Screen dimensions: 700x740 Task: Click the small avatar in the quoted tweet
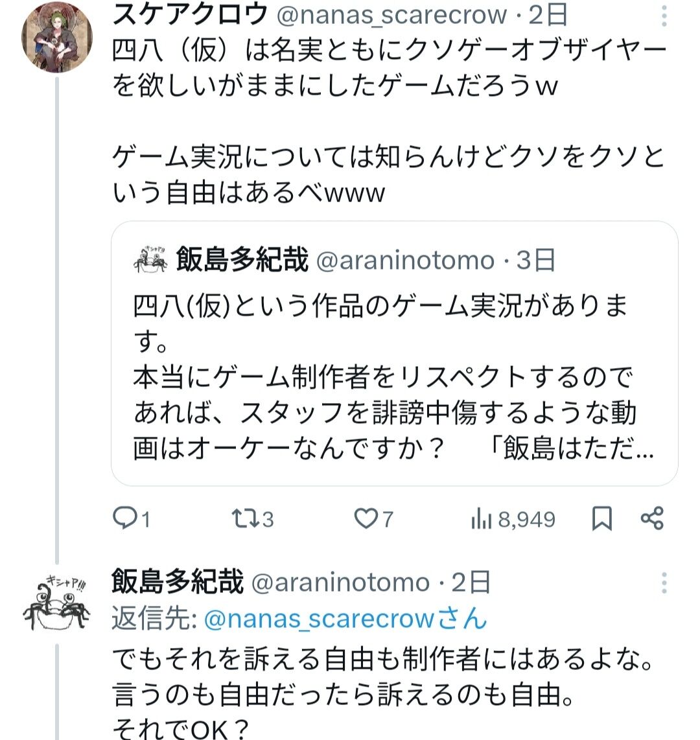[x=149, y=260]
